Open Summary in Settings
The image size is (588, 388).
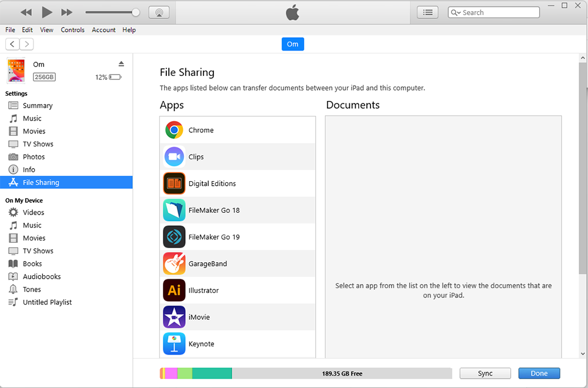click(38, 105)
